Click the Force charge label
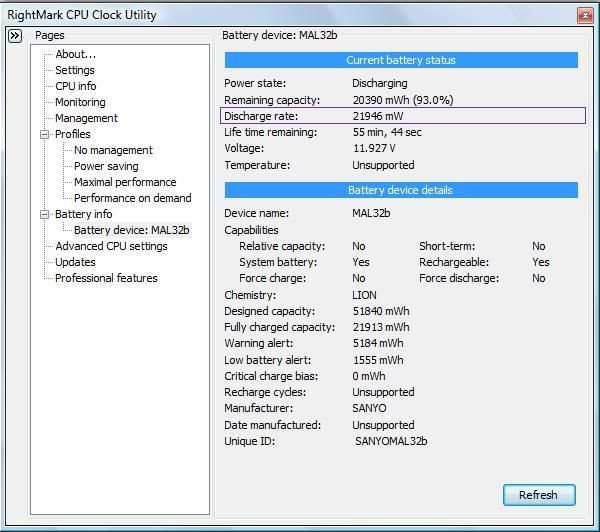600x532 pixels. 272,278
